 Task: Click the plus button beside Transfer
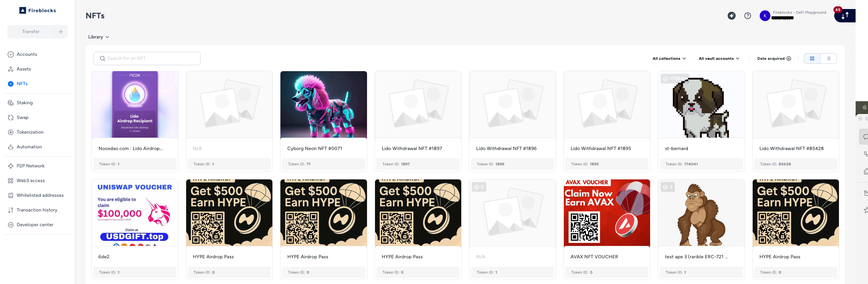coord(61,32)
